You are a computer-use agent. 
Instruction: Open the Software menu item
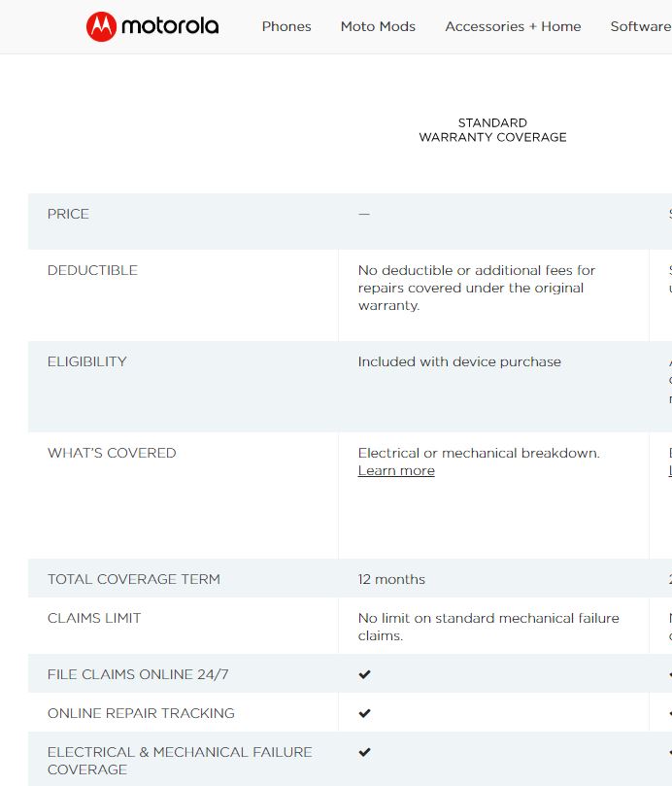pos(641,26)
